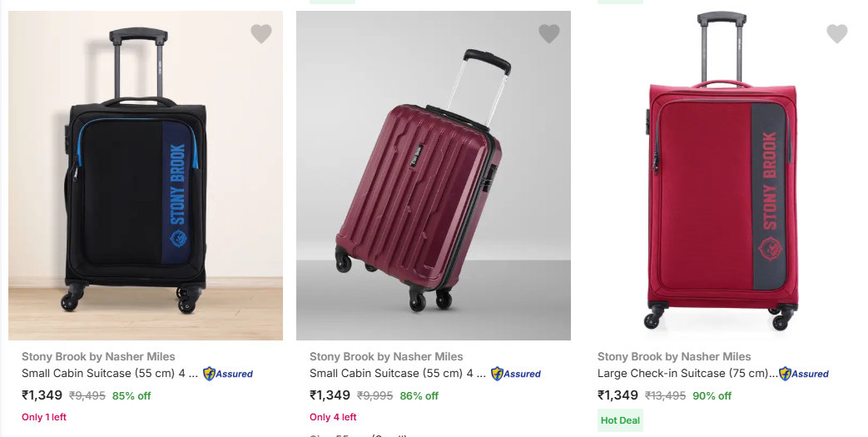
Task: Click the Only 4 left notice
Action: [x=333, y=417]
